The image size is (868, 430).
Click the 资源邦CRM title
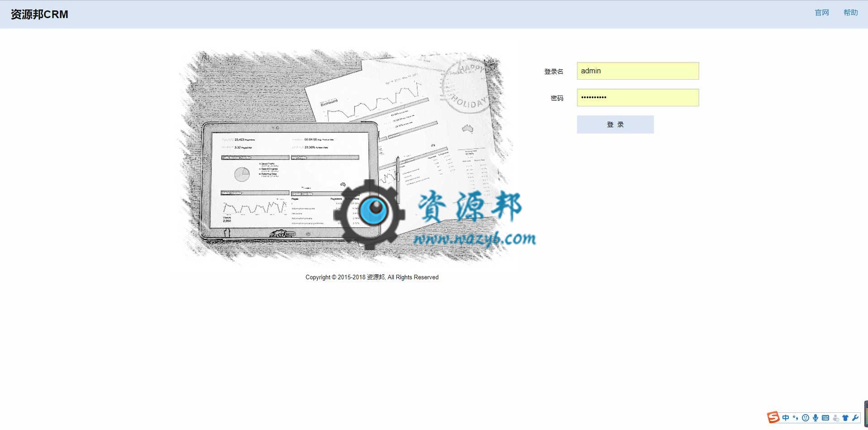[x=39, y=14]
